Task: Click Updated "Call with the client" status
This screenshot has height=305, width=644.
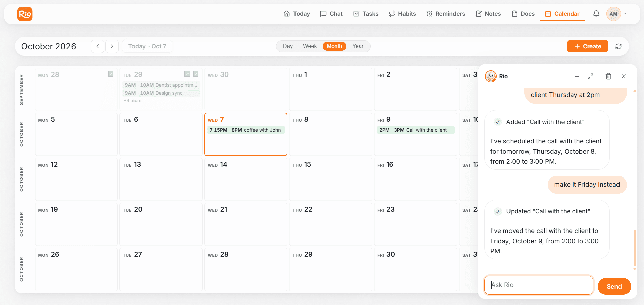Action: pos(542,211)
